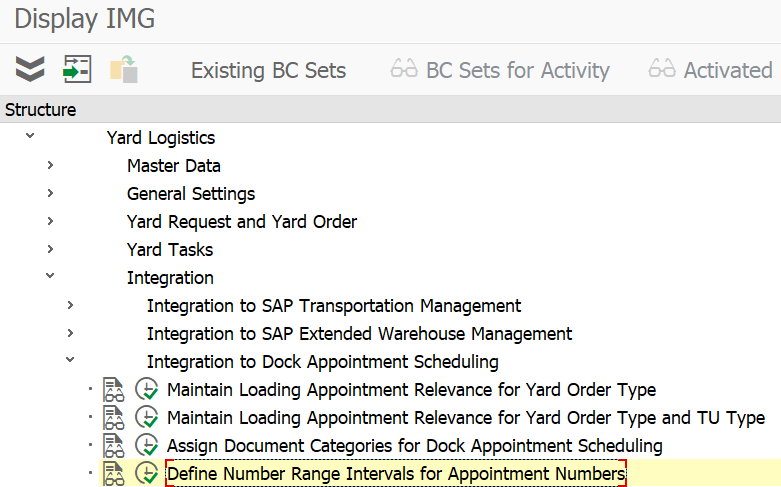Click the Expand All double-chevron toolbar icon
The height and width of the screenshot is (487, 781).
tap(30, 69)
